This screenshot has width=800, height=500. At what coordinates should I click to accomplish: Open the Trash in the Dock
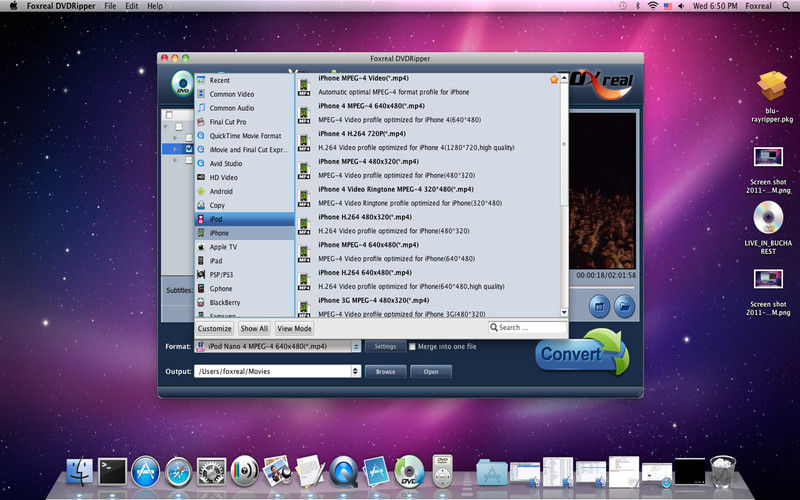click(x=723, y=471)
